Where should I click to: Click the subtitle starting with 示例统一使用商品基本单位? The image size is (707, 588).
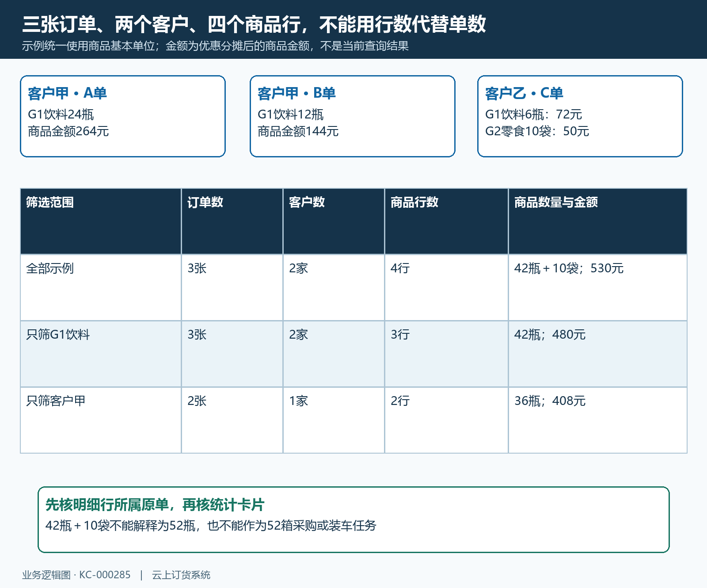[215, 46]
